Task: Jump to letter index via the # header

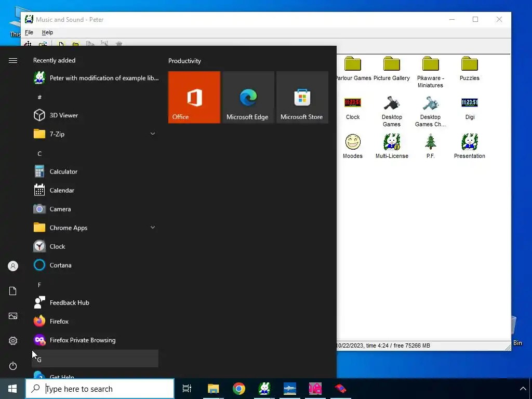Action: pyautogui.click(x=96, y=97)
